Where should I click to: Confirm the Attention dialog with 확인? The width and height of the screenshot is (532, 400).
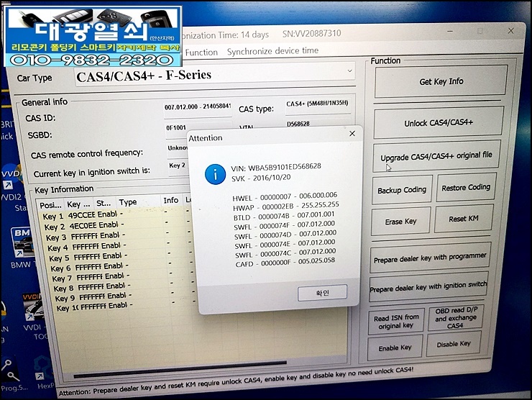322,293
